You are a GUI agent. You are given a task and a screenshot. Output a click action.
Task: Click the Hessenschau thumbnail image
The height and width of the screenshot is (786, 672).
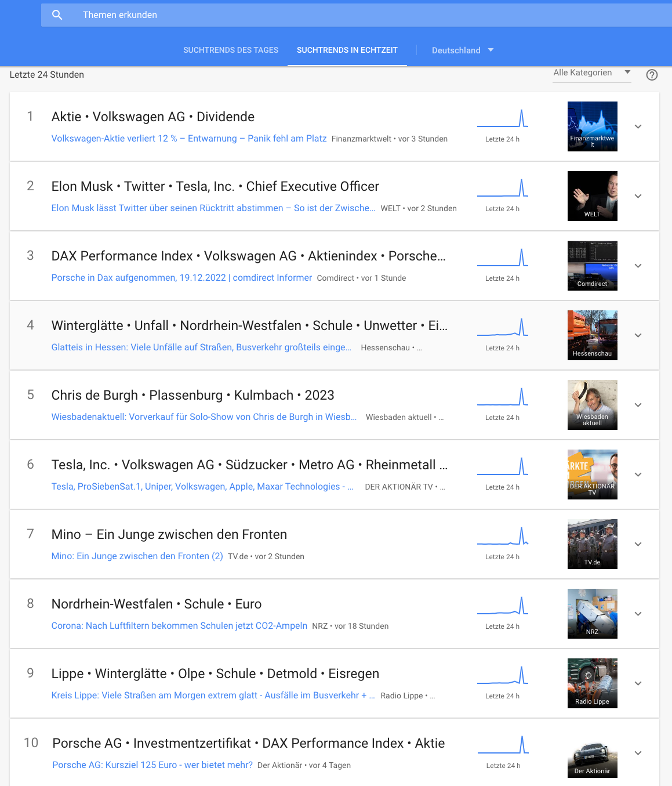click(x=593, y=335)
